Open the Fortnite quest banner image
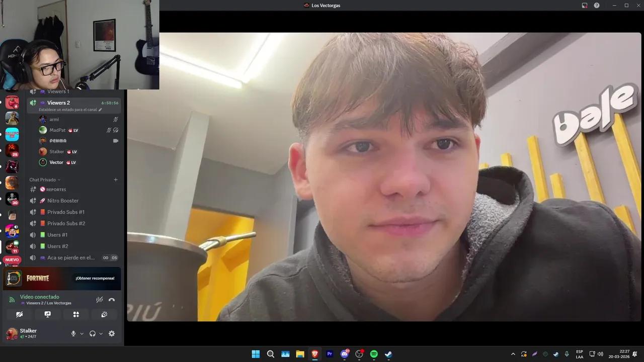Image resolution: width=644 pixels, height=362 pixels. pos(62,278)
